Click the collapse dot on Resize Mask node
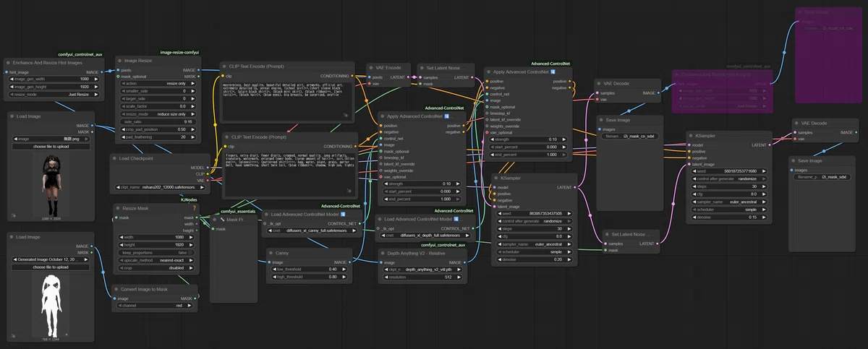The image size is (868, 349). pos(119,208)
